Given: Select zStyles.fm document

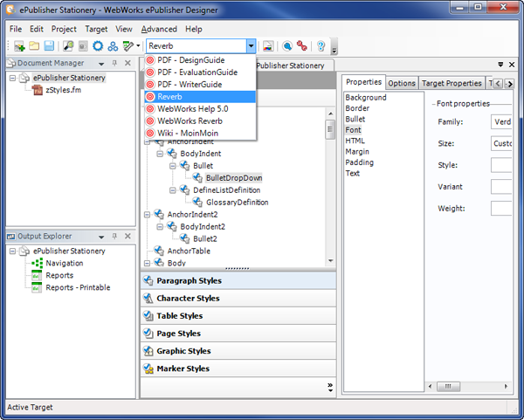Looking at the screenshot, I should (63, 90).
